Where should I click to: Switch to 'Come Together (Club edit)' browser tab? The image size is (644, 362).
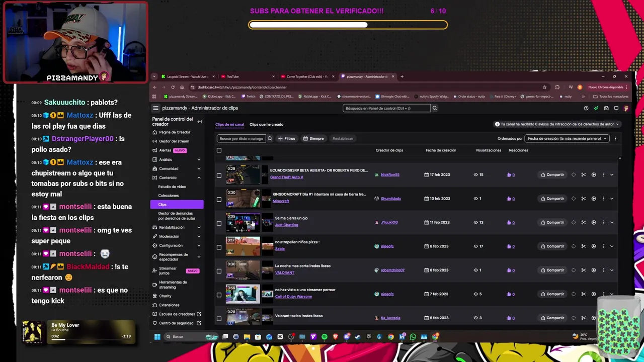(x=307, y=76)
